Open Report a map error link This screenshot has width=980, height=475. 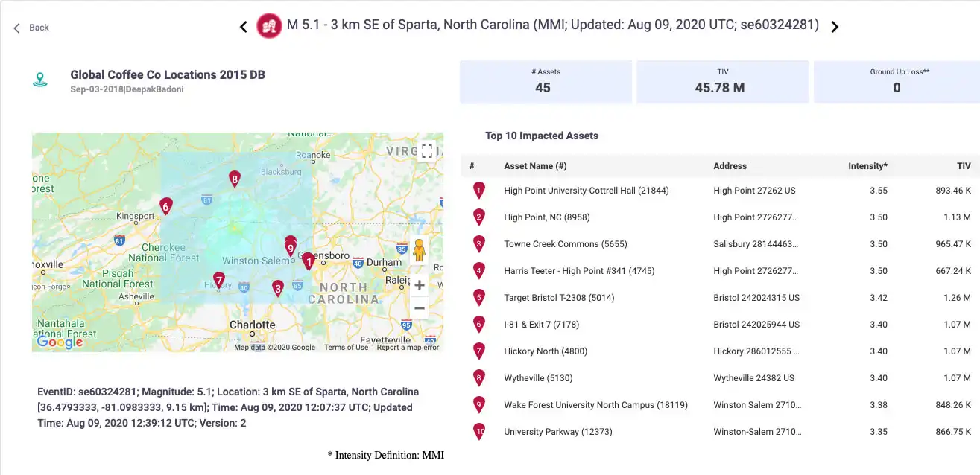point(408,348)
